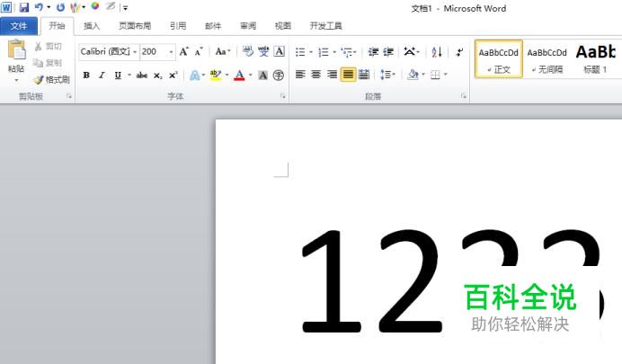Shrink font size with small A
This screenshot has height=364, width=622.
[199, 51]
